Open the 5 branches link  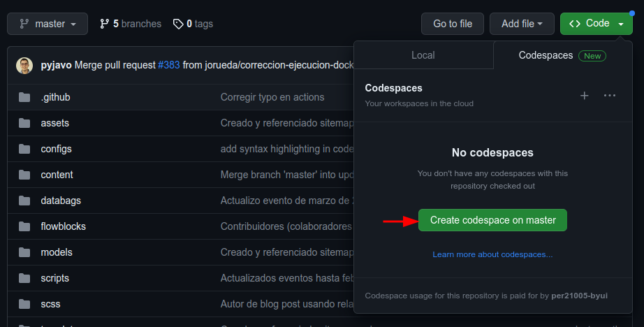click(131, 24)
